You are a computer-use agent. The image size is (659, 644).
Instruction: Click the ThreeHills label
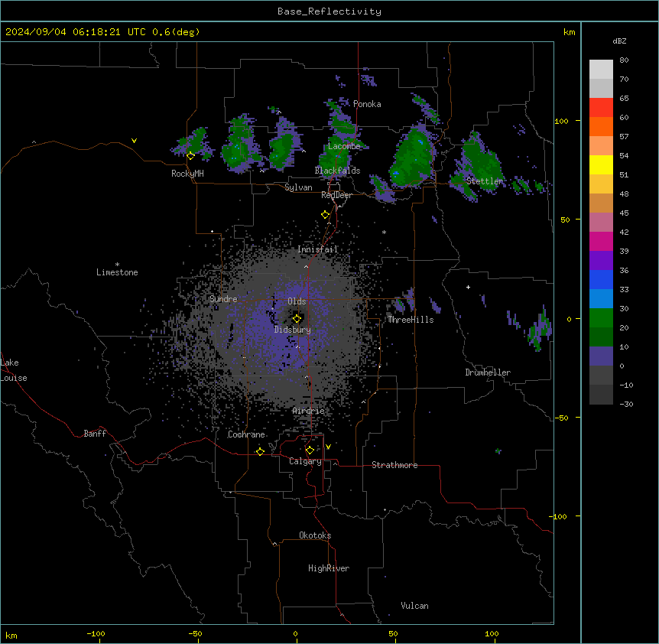411,320
